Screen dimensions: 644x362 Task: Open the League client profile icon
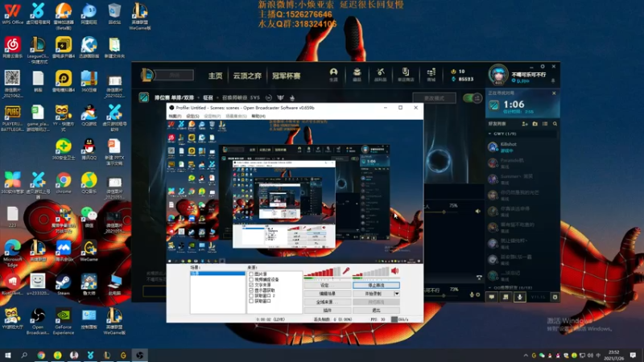point(333,74)
